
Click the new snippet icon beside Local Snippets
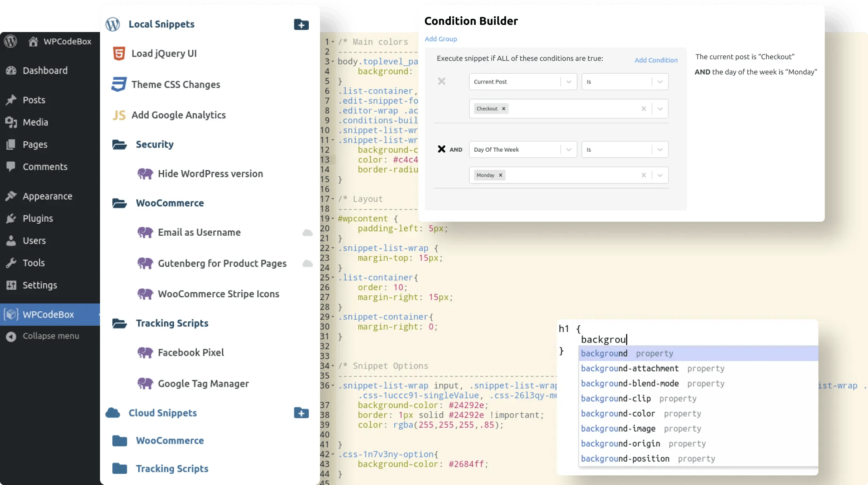click(301, 24)
